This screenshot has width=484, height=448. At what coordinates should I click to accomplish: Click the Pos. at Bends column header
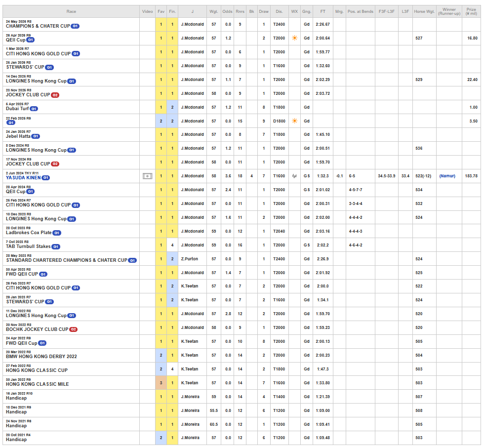tap(360, 11)
